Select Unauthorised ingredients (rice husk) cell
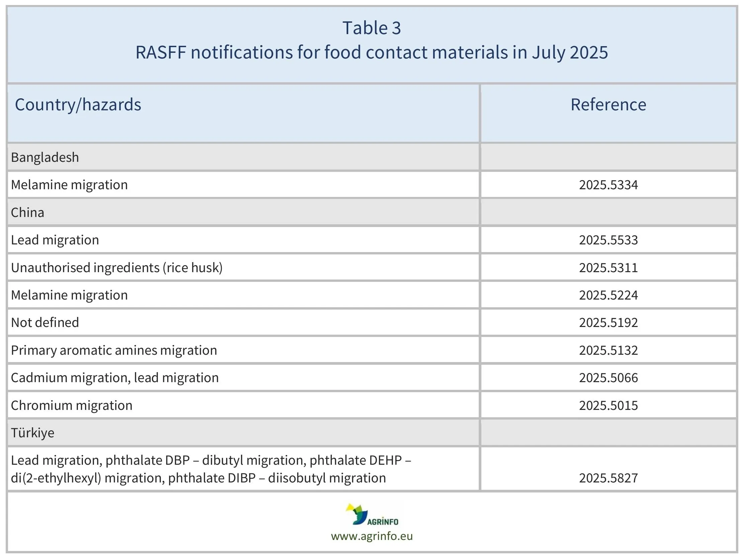 point(116,267)
